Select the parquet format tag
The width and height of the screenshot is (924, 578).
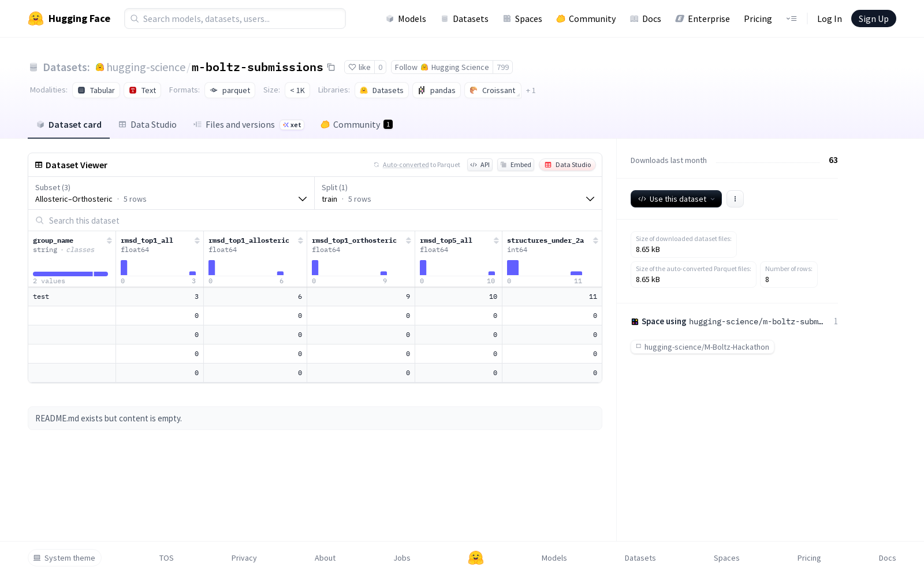[x=230, y=90]
